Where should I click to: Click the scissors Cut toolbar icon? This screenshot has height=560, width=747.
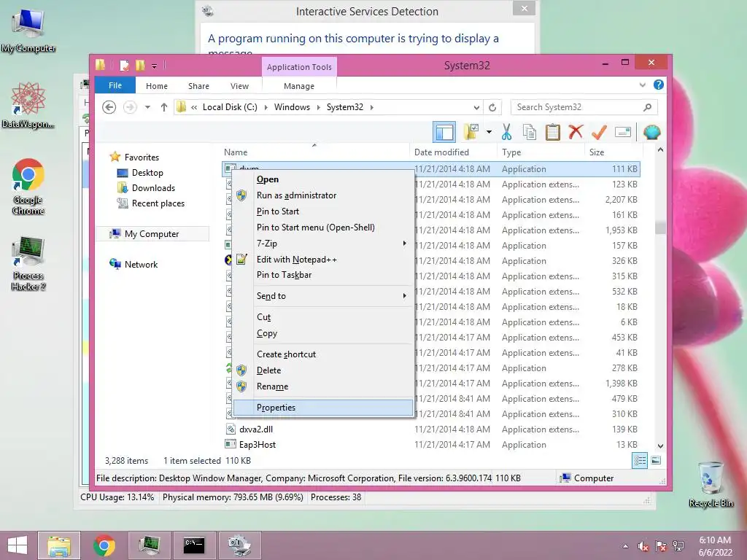[506, 132]
